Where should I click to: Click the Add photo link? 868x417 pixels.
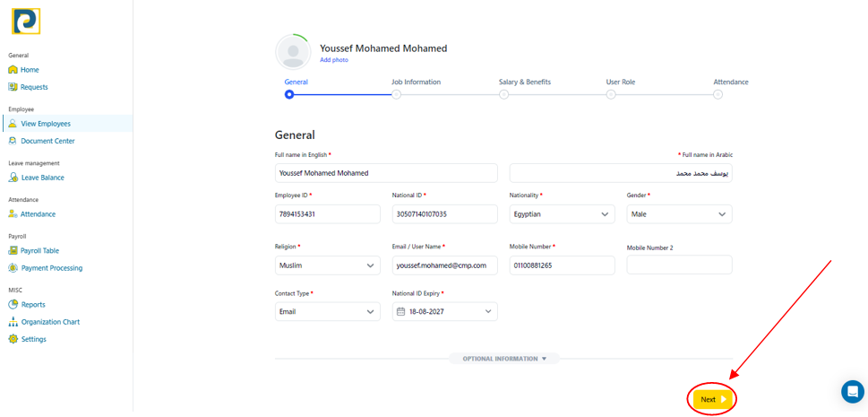pos(334,60)
